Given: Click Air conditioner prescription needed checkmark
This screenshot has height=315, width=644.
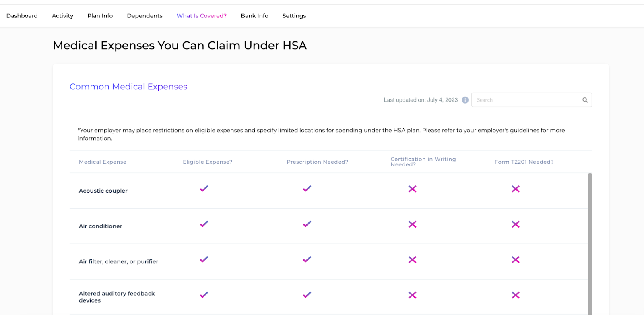Looking at the screenshot, I should point(307,224).
